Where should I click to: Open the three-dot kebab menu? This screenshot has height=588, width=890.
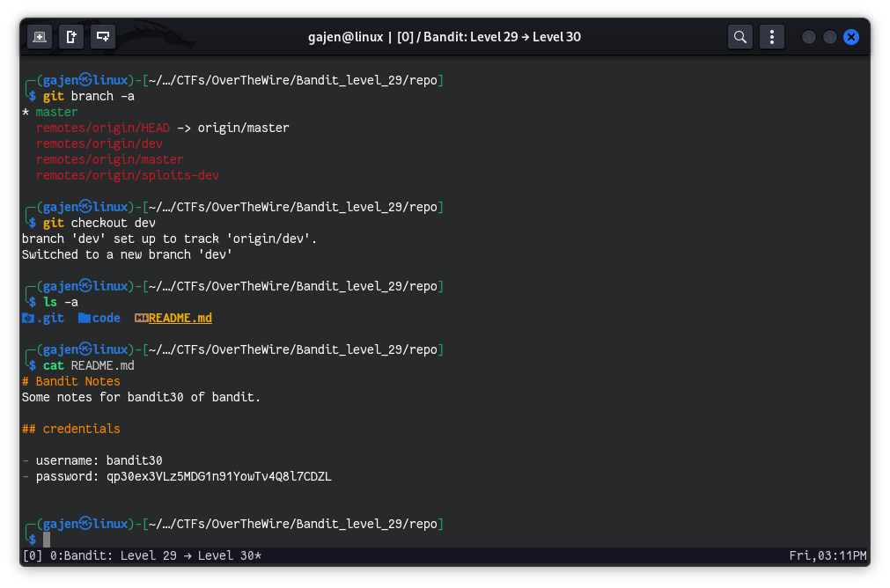pyautogui.click(x=772, y=37)
